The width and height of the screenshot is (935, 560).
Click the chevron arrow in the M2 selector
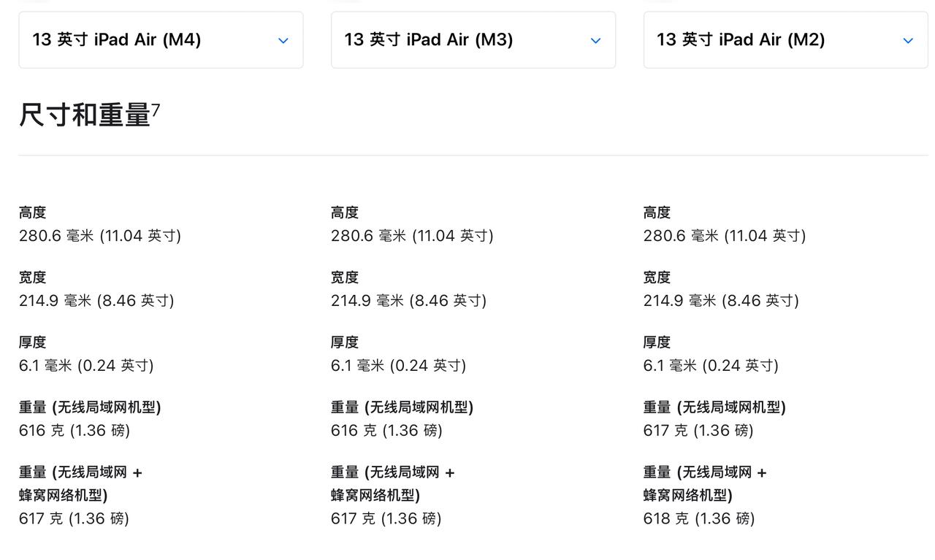(908, 41)
